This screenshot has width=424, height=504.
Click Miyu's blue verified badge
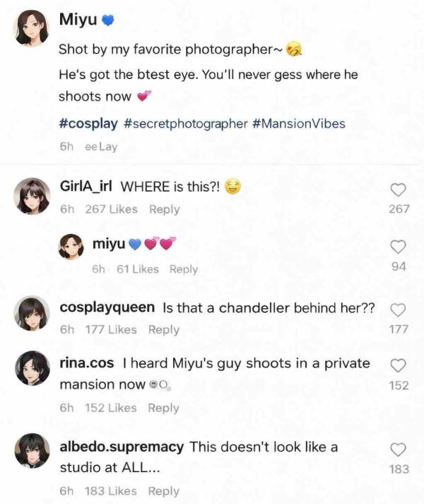pyautogui.click(x=108, y=21)
